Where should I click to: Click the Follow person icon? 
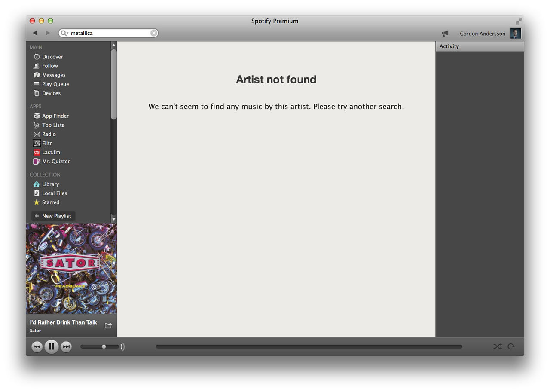pyautogui.click(x=37, y=66)
